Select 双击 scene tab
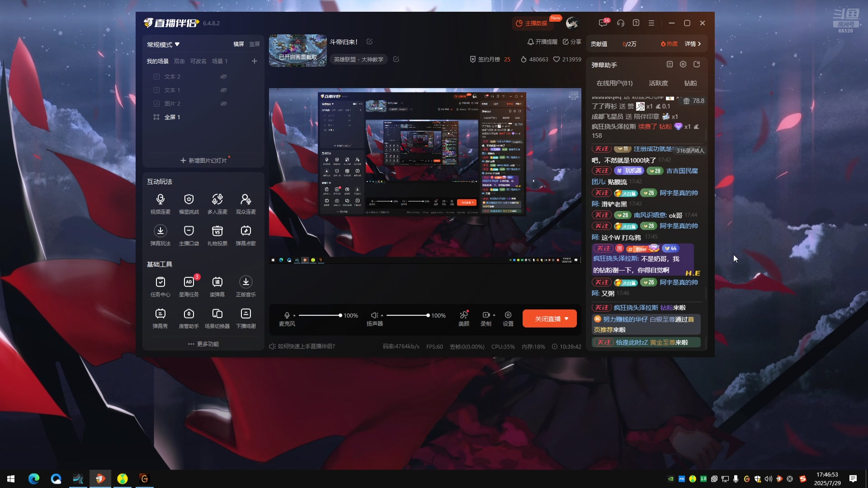 tap(179, 61)
